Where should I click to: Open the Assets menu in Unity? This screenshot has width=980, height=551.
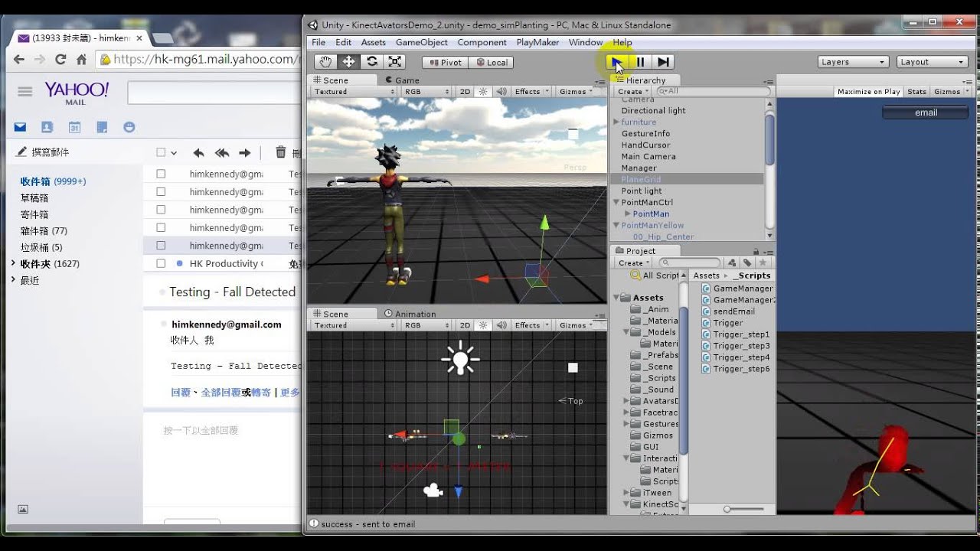[374, 42]
